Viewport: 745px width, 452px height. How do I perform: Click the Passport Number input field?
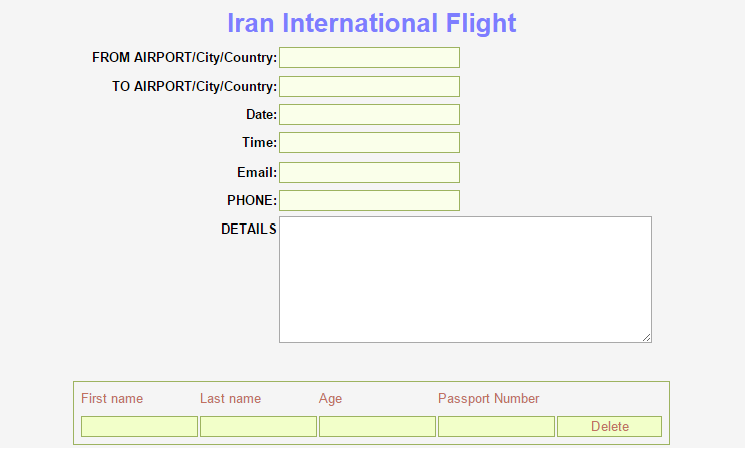coord(496,427)
